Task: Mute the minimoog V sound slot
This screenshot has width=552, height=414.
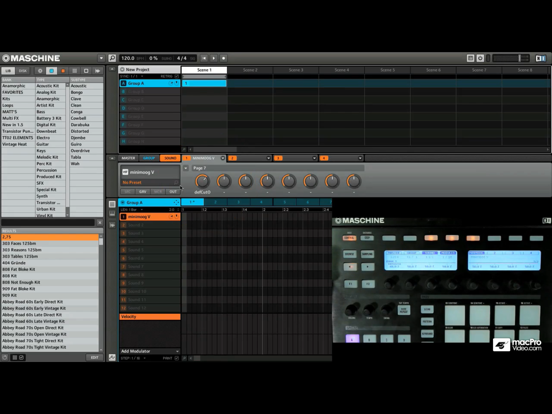Action: pyautogui.click(x=171, y=217)
